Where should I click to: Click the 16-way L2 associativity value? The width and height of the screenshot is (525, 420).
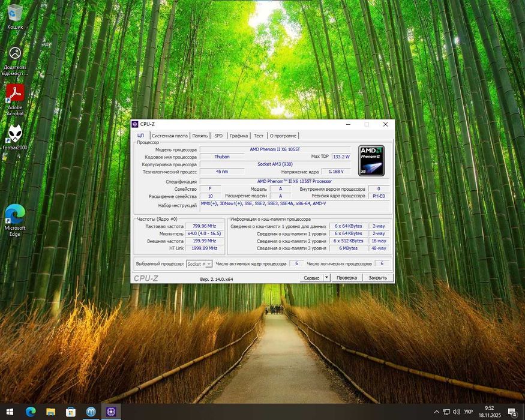pyautogui.click(x=379, y=241)
